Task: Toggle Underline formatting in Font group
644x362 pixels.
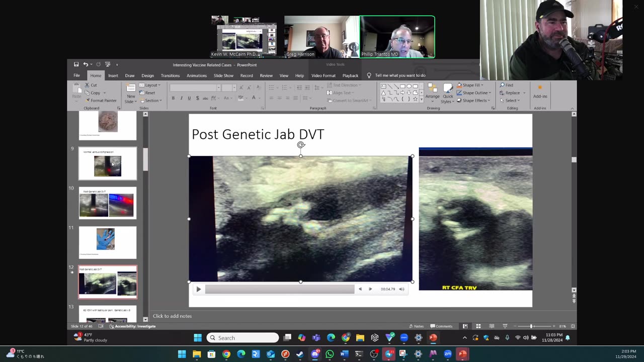Action: (x=189, y=98)
